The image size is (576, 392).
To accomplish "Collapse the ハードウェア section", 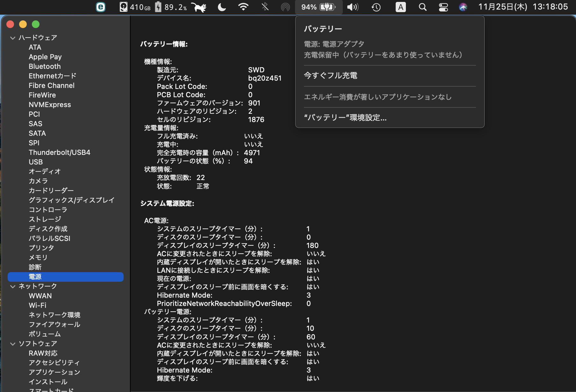I will (13, 38).
